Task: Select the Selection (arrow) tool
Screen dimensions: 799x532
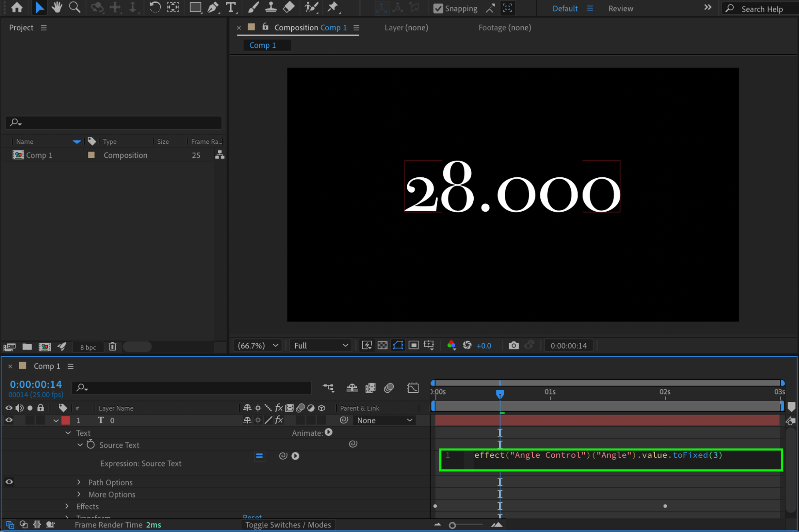Action: pos(39,7)
